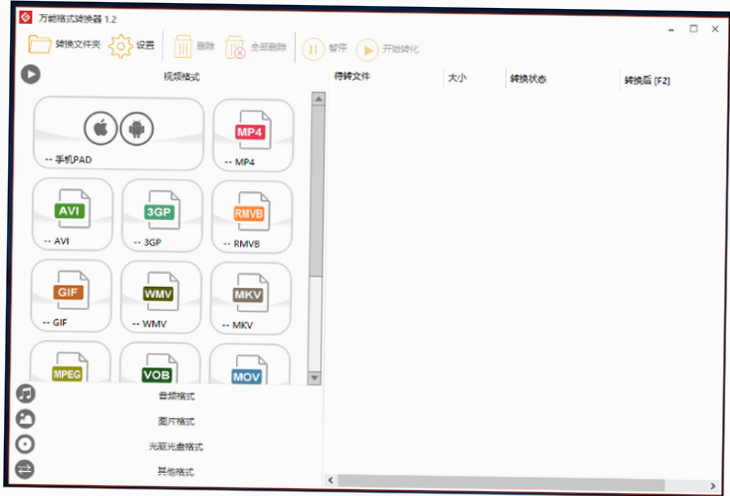The width and height of the screenshot is (730, 496).
Task: Click the picture icon beside 图片格式
Action: coord(25,419)
